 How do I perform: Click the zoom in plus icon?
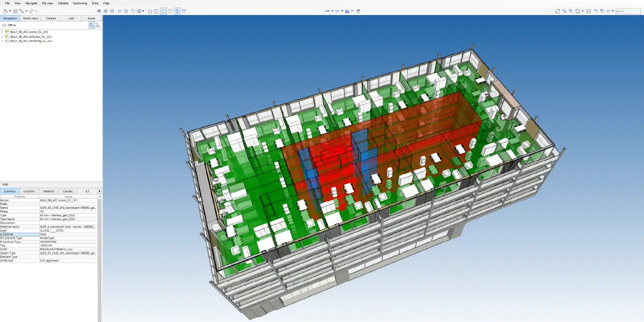click(106, 11)
